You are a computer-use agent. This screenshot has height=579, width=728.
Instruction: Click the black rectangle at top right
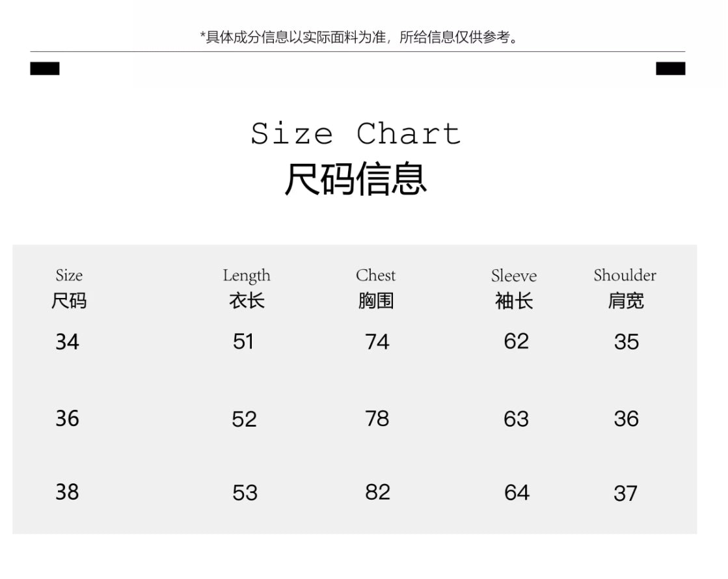(670, 68)
